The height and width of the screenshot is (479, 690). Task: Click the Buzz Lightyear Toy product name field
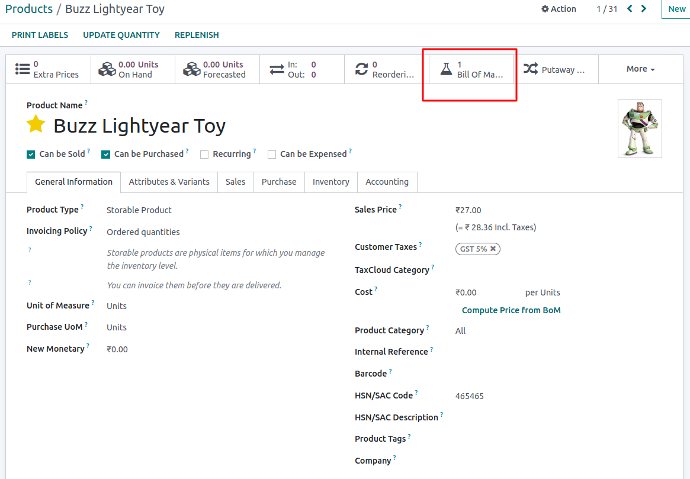tap(139, 126)
